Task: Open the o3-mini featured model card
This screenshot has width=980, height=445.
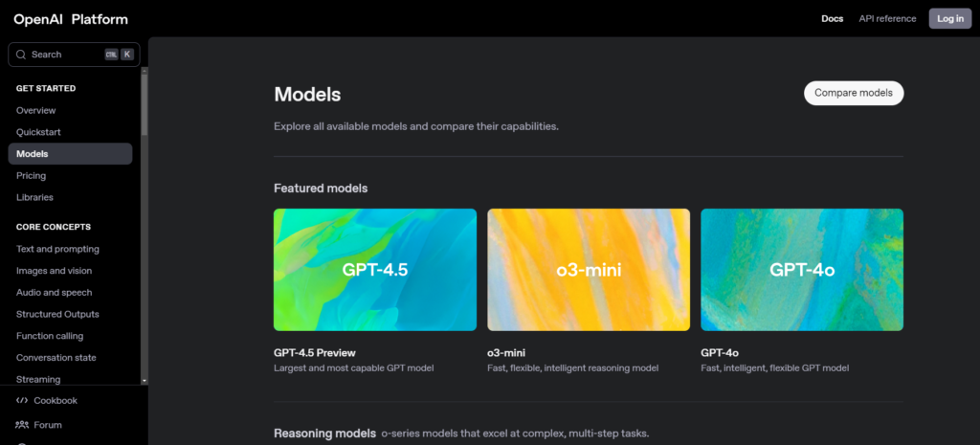Action: [x=589, y=270]
